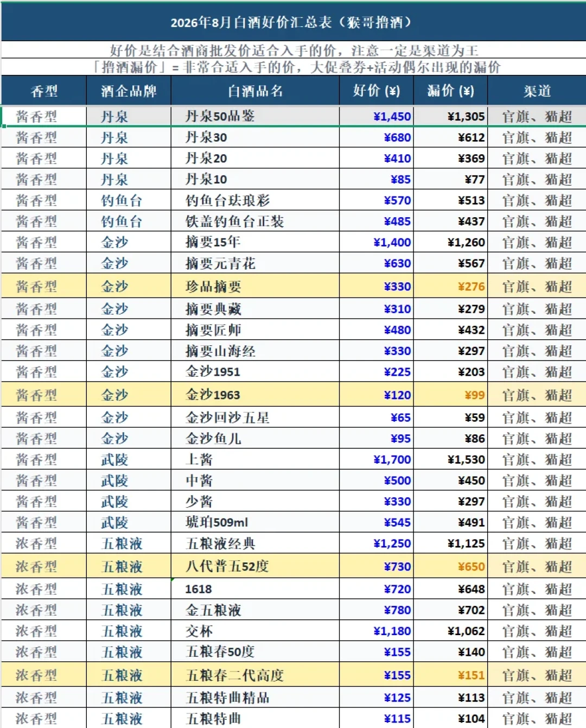
Task: Select the price cell ¥485
Action: coord(376,221)
